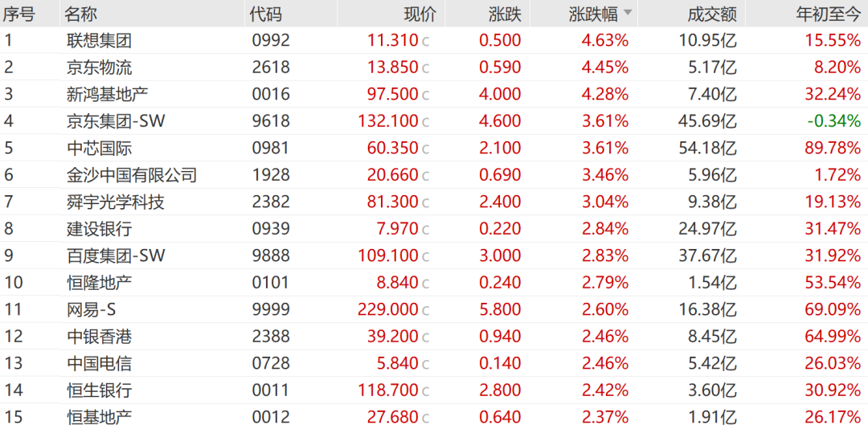Open the 联想集团 stock row
868x429 pixels.
(99, 40)
